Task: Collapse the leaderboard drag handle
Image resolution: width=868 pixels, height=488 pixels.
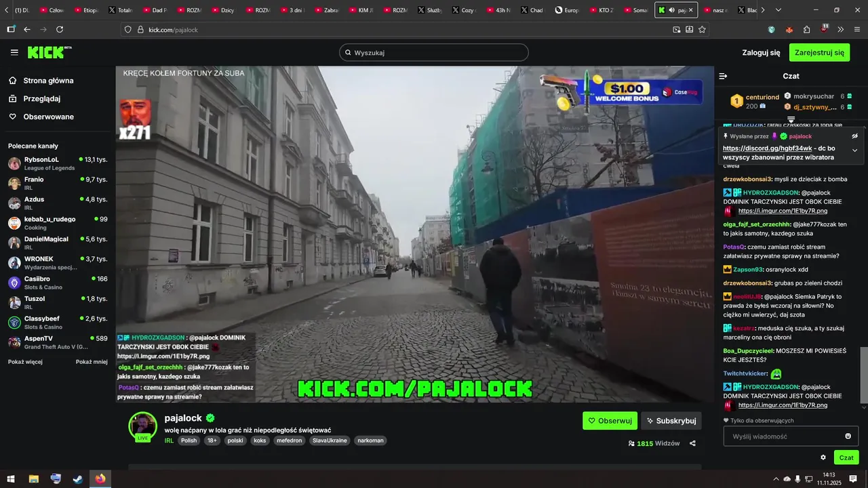Action: [791, 119]
